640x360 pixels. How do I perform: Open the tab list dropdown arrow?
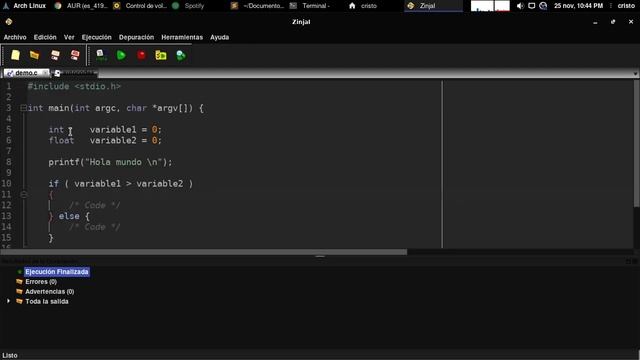[635, 74]
